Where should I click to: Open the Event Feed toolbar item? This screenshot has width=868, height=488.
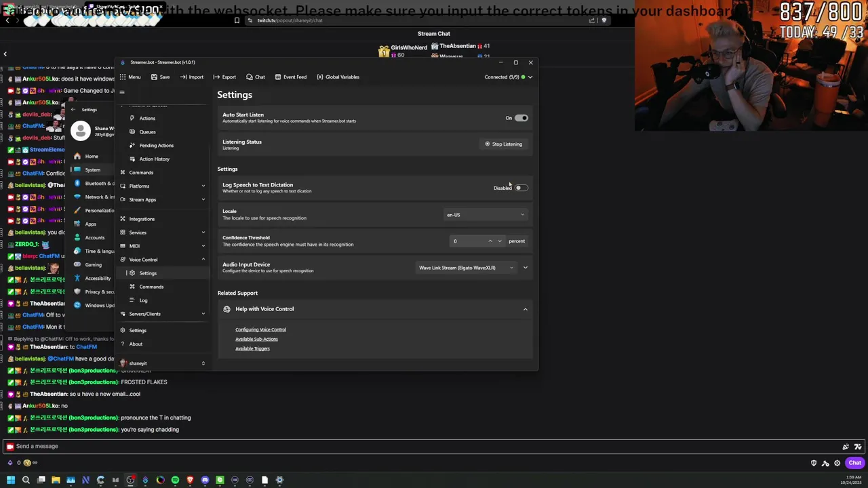291,77
